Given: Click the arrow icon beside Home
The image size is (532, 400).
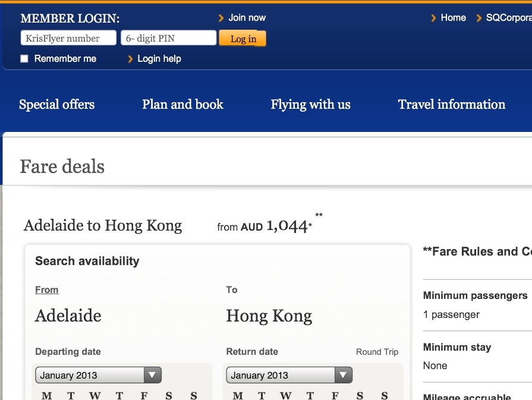Looking at the screenshot, I should 433,18.
